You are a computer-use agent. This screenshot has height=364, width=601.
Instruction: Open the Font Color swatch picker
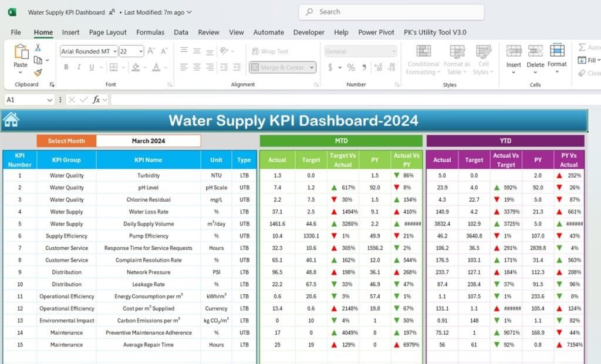[156, 66]
